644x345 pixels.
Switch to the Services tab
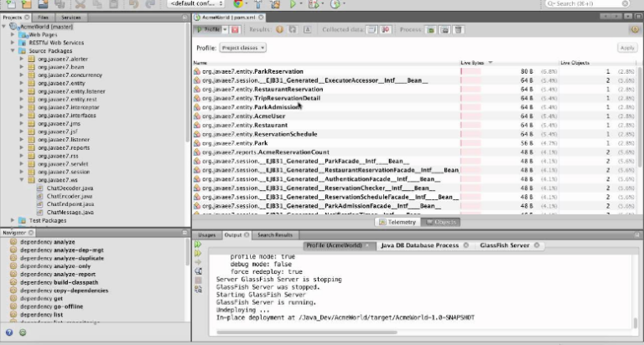point(71,17)
